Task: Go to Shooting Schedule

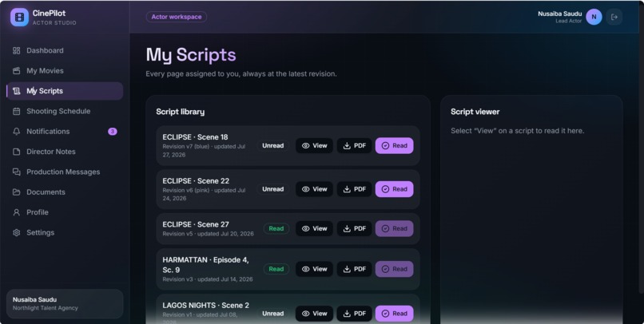Action: click(x=65, y=111)
